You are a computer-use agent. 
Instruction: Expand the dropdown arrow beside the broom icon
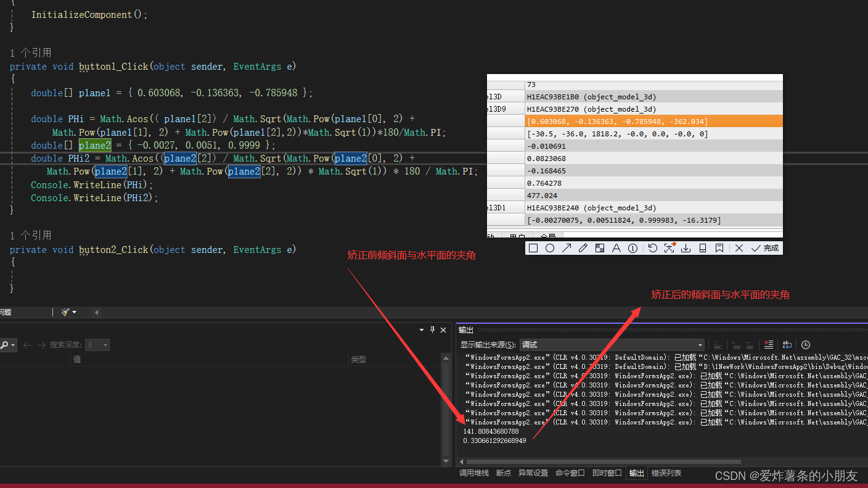pos(75,312)
